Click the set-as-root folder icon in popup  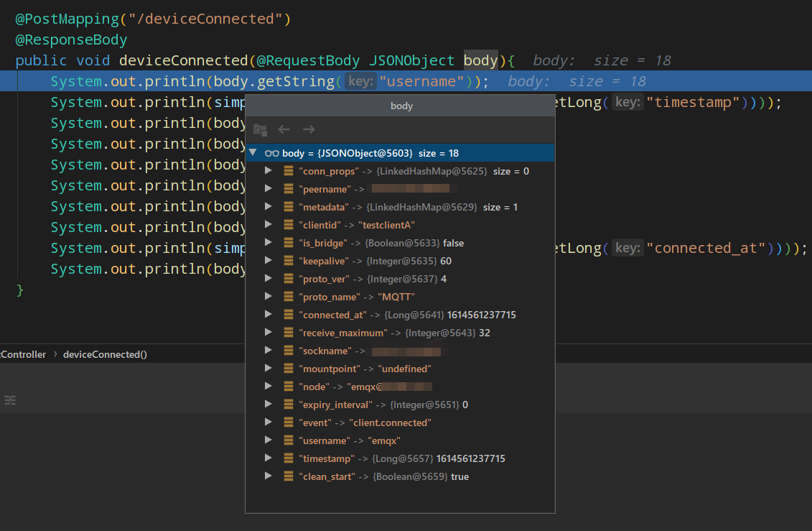pyautogui.click(x=260, y=129)
